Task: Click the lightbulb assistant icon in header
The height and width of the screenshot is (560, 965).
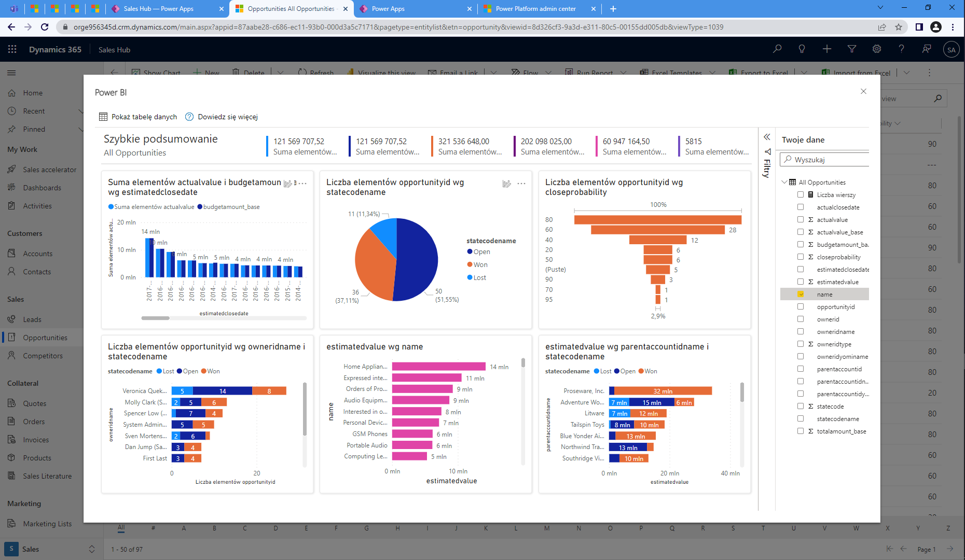Action: [802, 49]
